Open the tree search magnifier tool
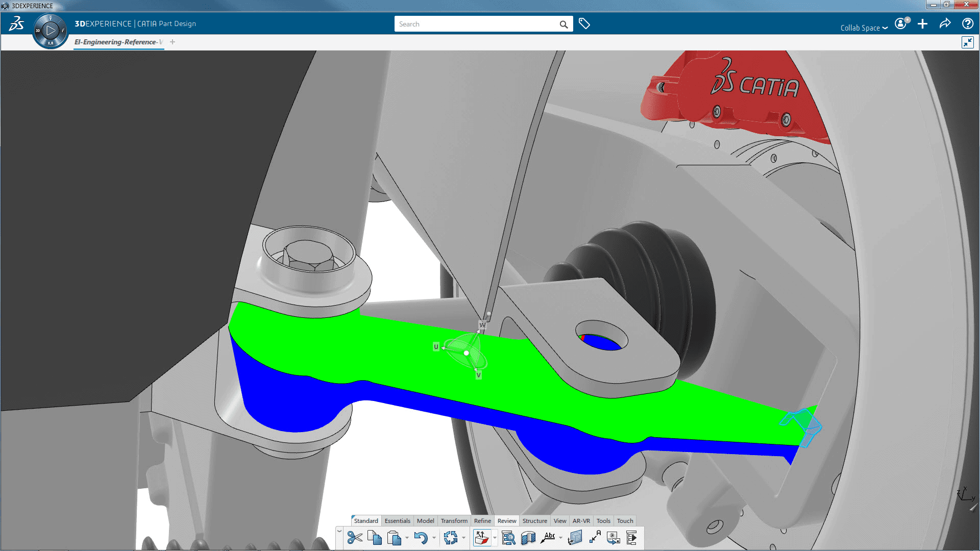 point(508,538)
